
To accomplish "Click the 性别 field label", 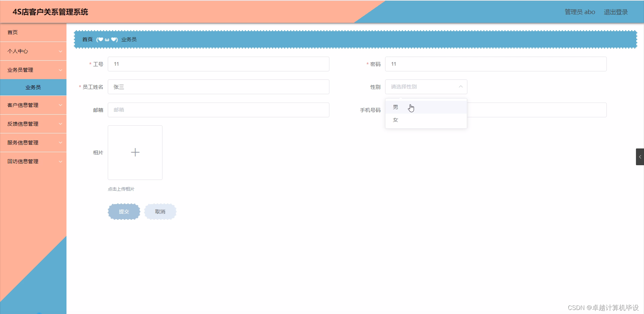I will (x=375, y=87).
